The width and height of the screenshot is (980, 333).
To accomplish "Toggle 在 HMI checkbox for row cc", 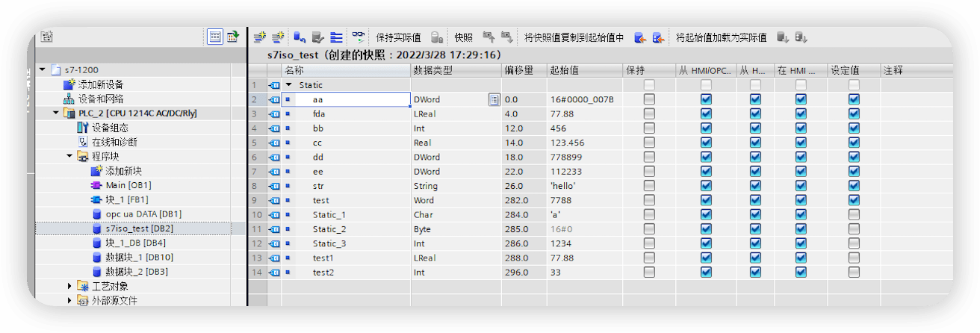I will (801, 143).
